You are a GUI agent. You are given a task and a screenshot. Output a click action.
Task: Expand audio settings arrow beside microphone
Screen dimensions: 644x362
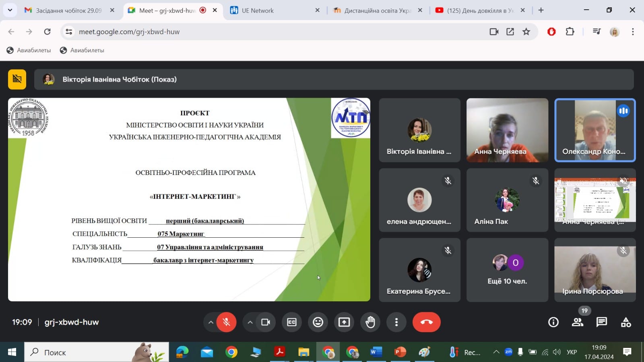pos(211,322)
